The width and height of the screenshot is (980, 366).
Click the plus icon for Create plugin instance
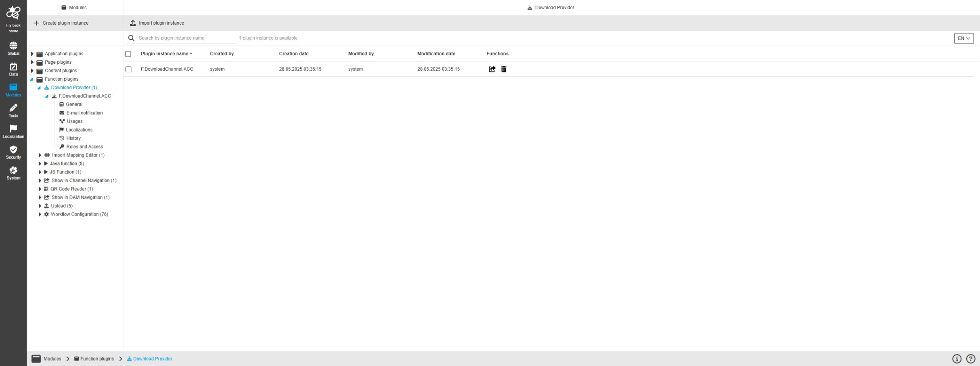tap(36, 23)
